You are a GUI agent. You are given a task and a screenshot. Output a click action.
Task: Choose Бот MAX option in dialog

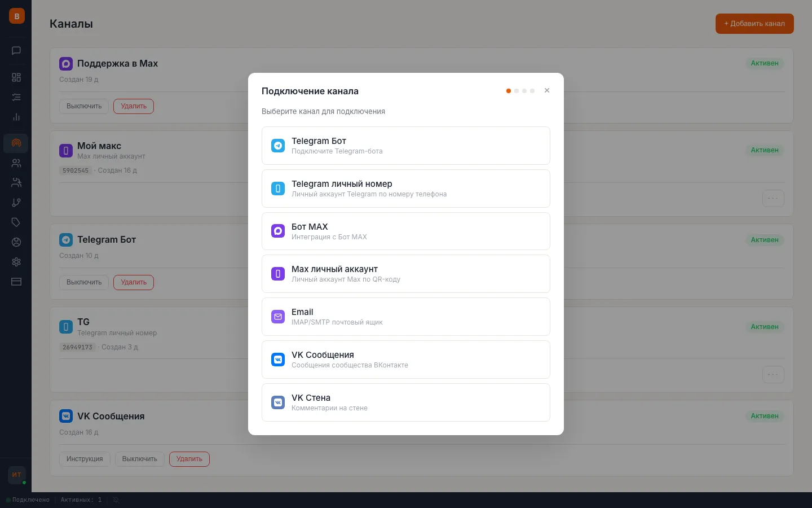(406, 231)
